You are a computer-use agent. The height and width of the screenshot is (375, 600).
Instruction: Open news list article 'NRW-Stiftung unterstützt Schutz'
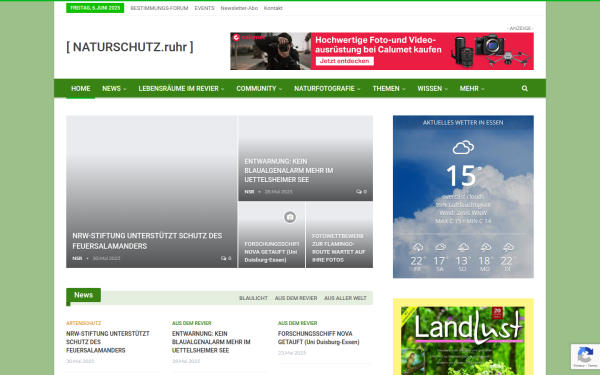(108, 342)
